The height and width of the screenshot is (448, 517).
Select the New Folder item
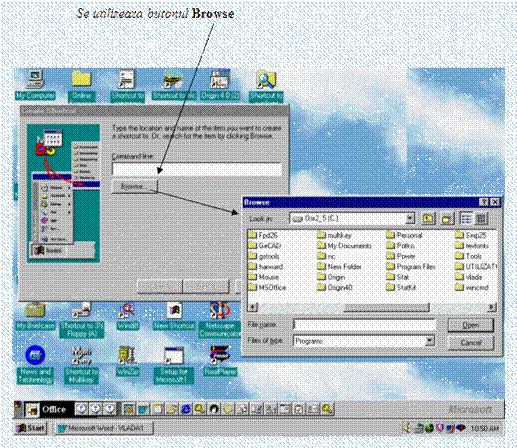click(x=339, y=267)
